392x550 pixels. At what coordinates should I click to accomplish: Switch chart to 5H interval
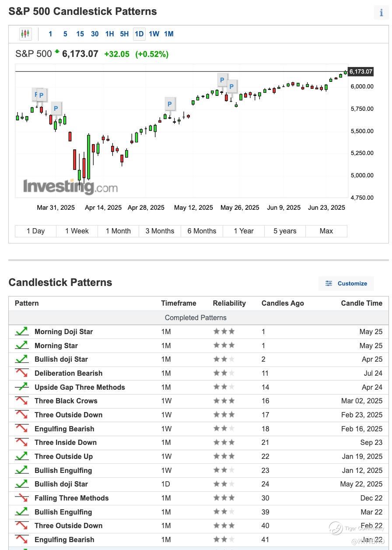[x=124, y=34]
